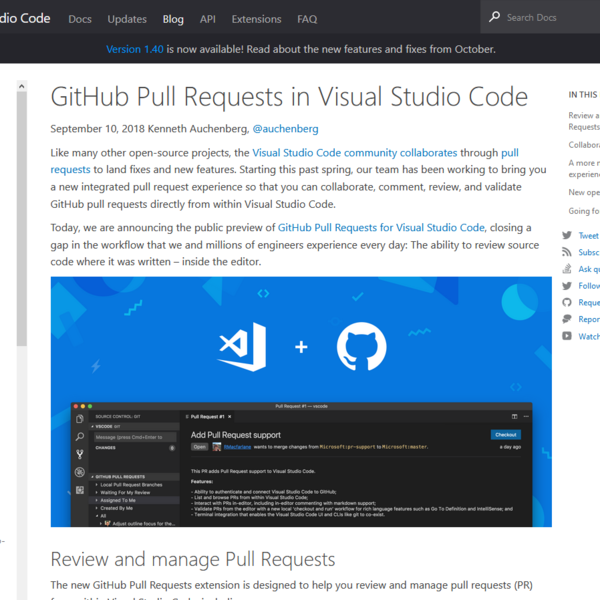Open the @auchenberg author link
The height and width of the screenshot is (600, 600).
tap(285, 129)
